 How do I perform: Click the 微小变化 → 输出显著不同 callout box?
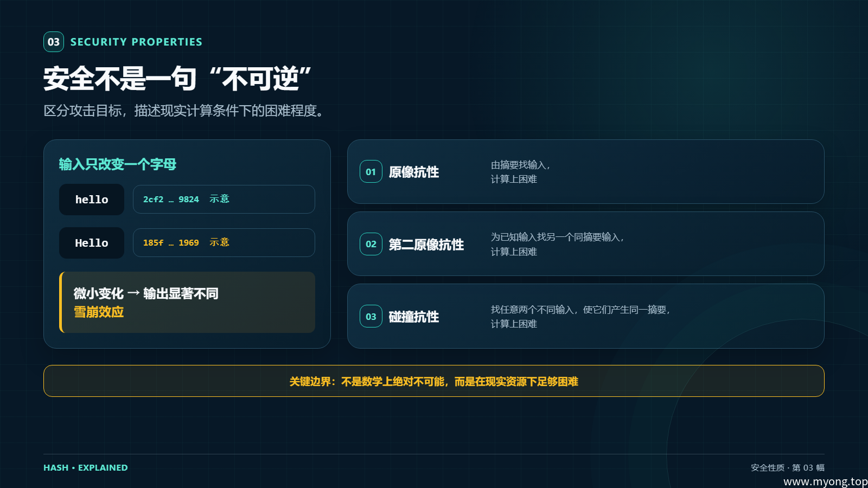click(187, 302)
